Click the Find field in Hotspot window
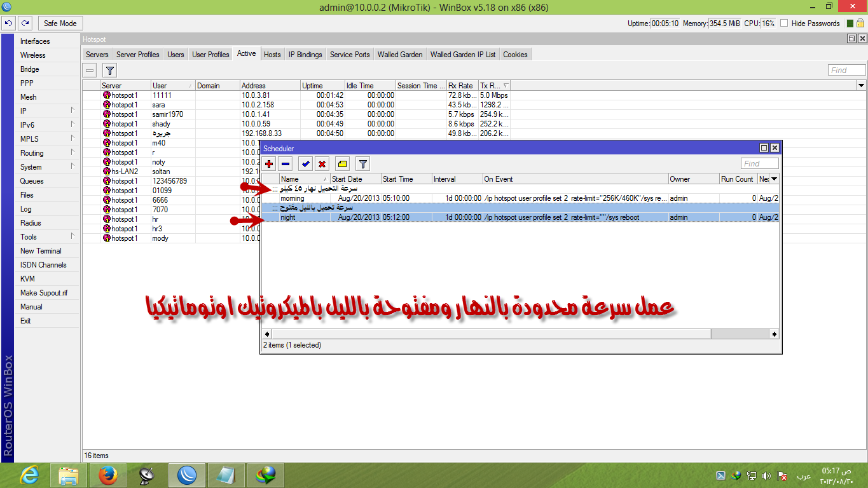The width and height of the screenshot is (868, 488). click(x=847, y=71)
